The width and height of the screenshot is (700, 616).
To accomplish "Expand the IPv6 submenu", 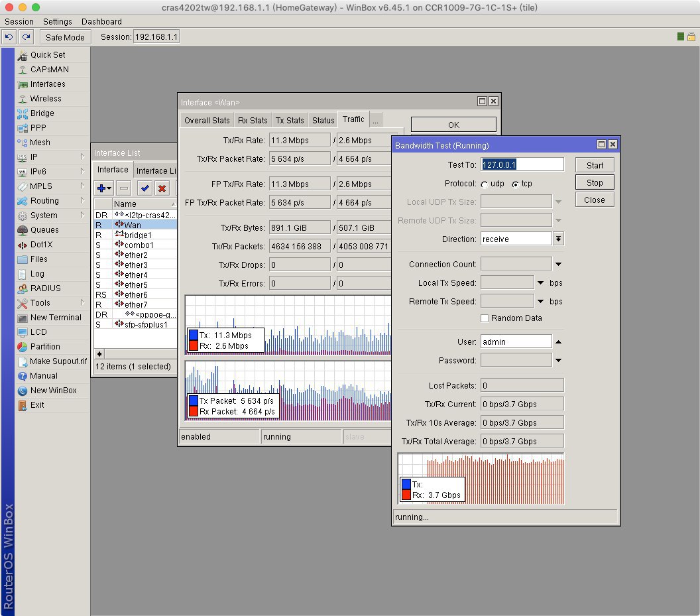I will [82, 172].
